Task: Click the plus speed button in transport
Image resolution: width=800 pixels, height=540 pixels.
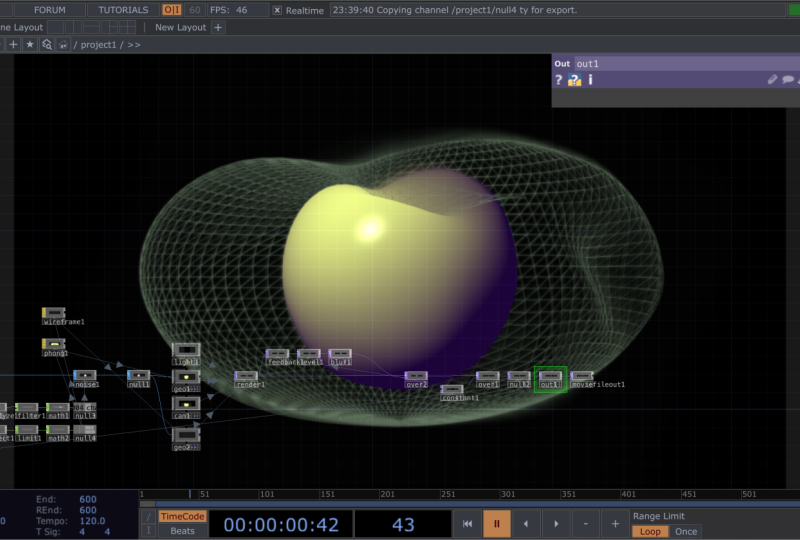Action: coord(615,524)
